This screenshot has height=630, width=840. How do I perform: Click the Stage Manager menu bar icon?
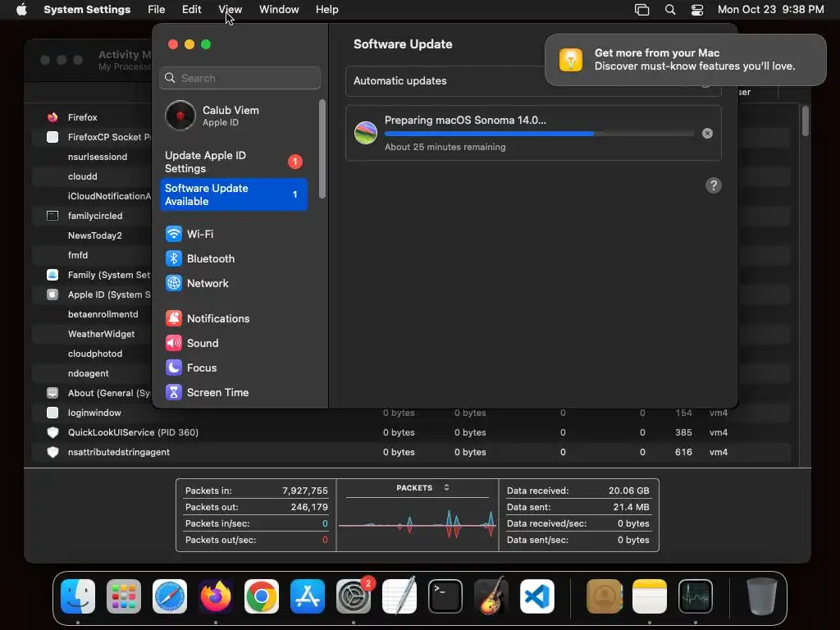click(x=641, y=10)
